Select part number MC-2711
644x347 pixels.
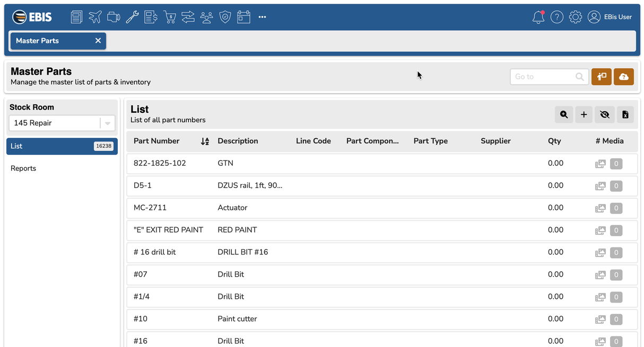click(x=150, y=208)
